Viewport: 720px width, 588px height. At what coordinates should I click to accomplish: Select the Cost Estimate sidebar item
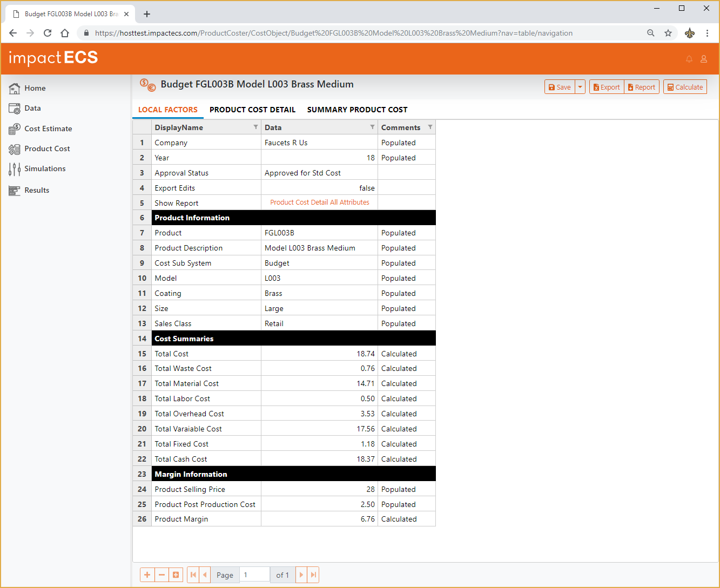[x=48, y=129]
